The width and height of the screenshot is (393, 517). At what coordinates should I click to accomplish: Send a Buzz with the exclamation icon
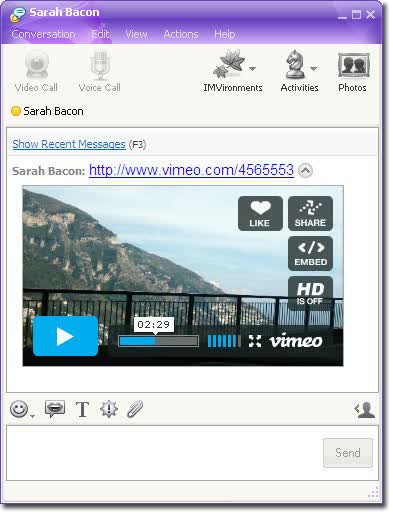coord(109,409)
